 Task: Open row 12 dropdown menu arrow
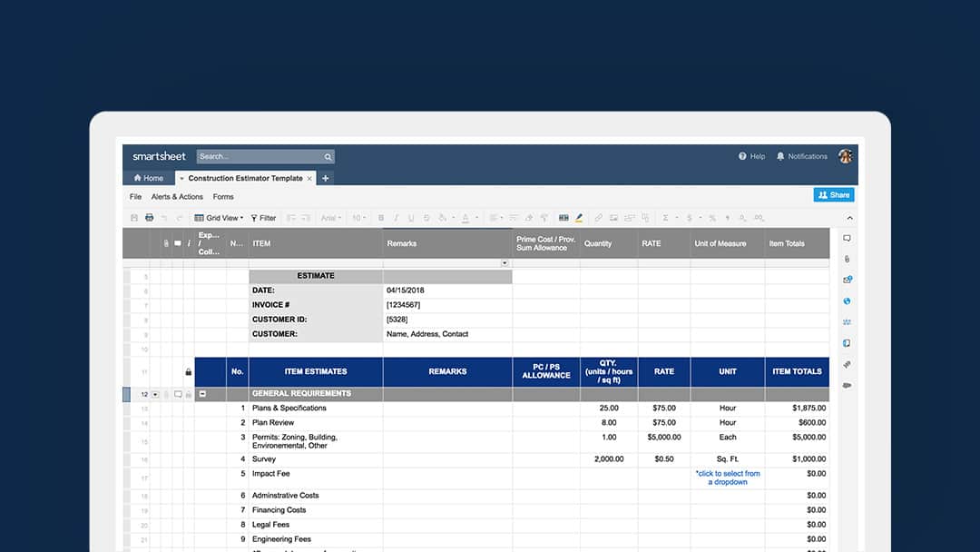tap(155, 394)
